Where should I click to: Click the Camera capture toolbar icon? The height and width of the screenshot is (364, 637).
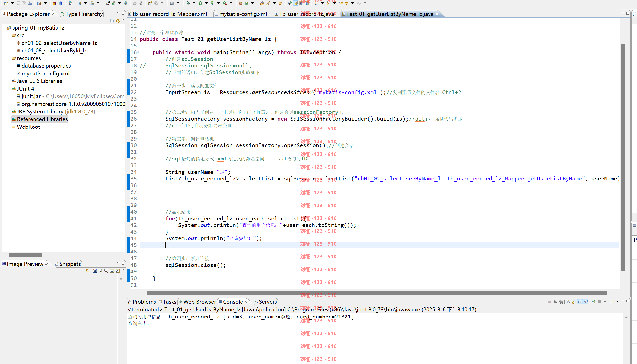pos(172,3)
